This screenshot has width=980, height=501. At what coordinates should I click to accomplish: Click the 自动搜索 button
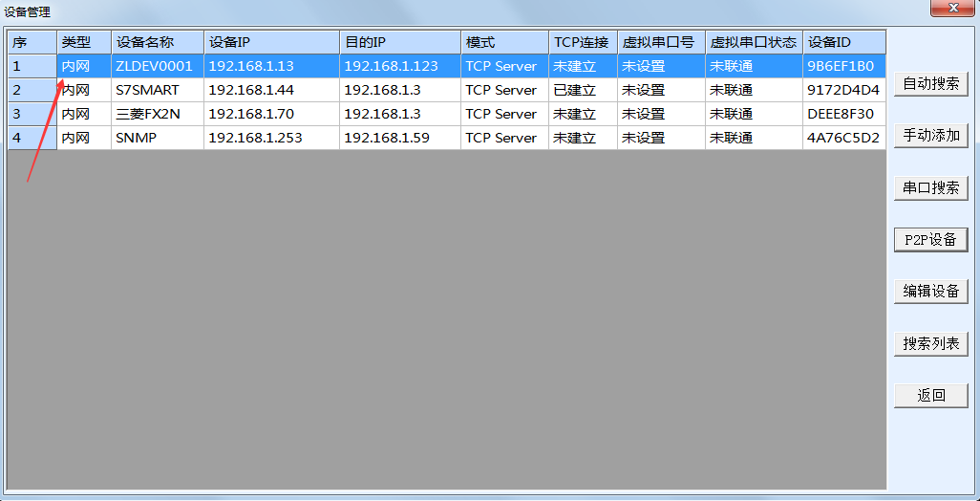(930, 84)
